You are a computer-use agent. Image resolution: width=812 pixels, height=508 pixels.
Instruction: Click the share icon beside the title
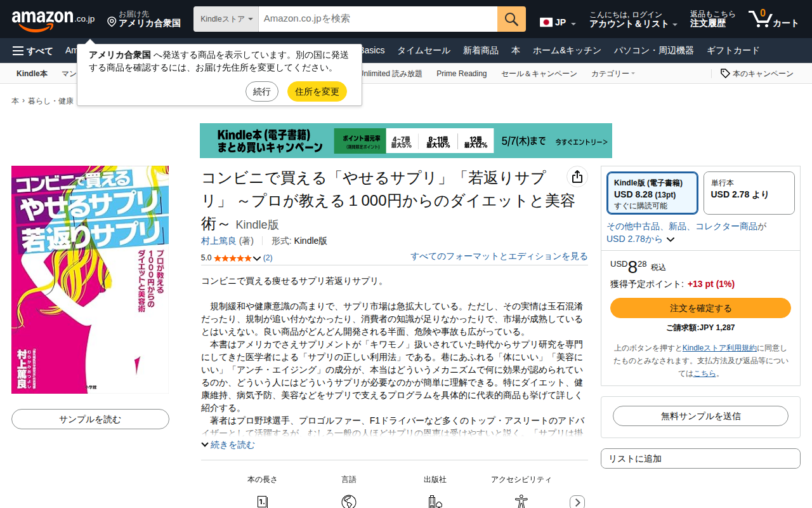click(576, 177)
